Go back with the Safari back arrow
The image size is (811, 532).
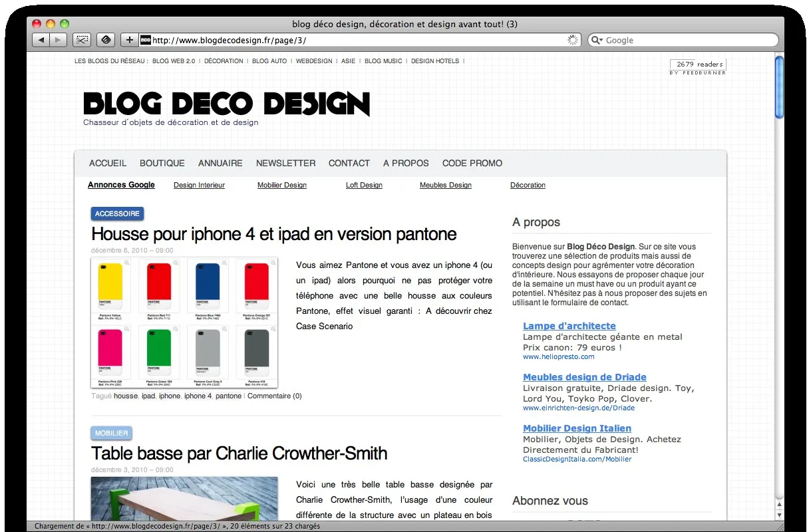click(41, 40)
